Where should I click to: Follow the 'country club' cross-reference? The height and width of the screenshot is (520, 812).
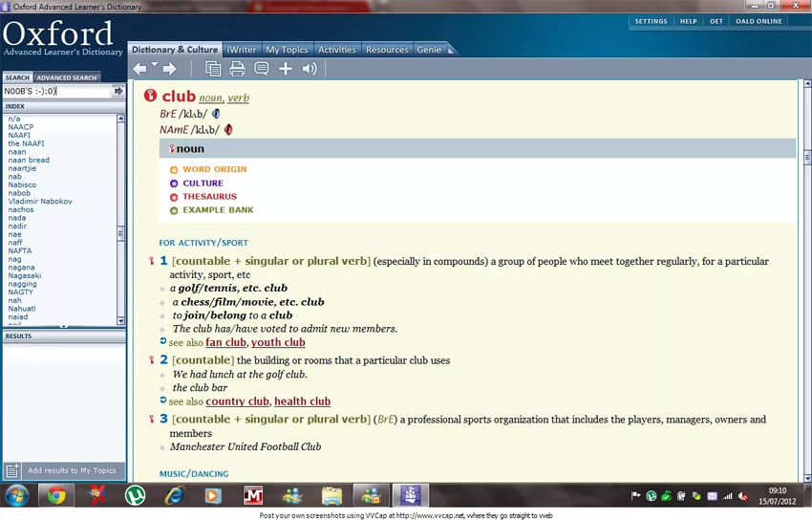pyautogui.click(x=237, y=401)
